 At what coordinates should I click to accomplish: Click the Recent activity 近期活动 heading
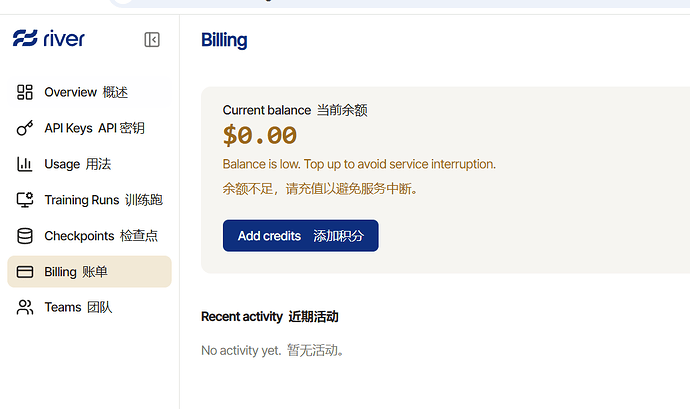click(x=270, y=317)
